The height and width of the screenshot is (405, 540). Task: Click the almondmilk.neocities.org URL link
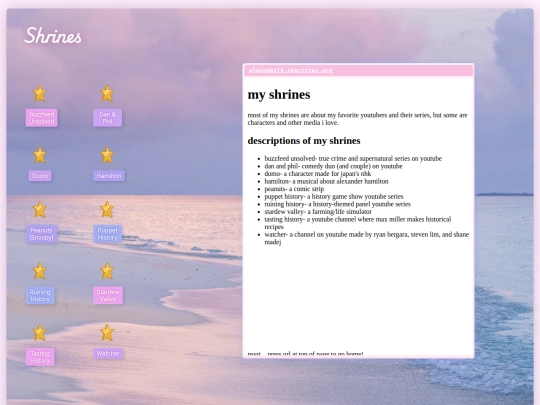click(291, 70)
